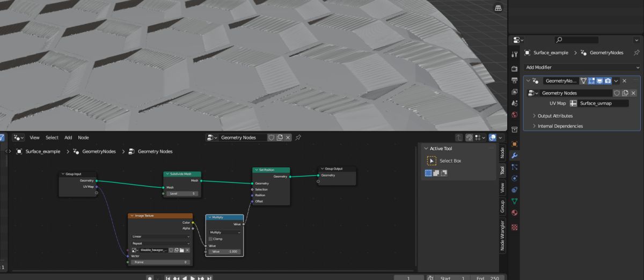This screenshot has width=644, height=280.
Task: Open the Render properties tab
Action: (515, 68)
